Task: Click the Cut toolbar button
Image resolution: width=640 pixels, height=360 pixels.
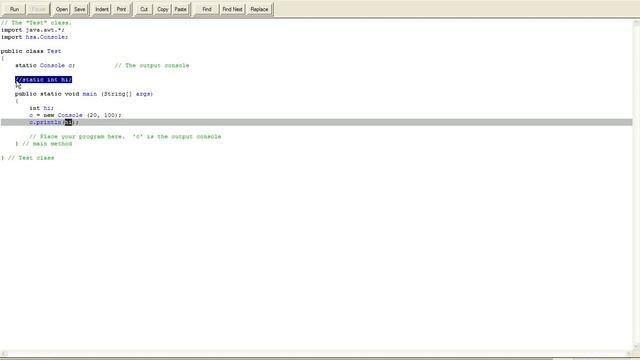Action: [x=144, y=9]
